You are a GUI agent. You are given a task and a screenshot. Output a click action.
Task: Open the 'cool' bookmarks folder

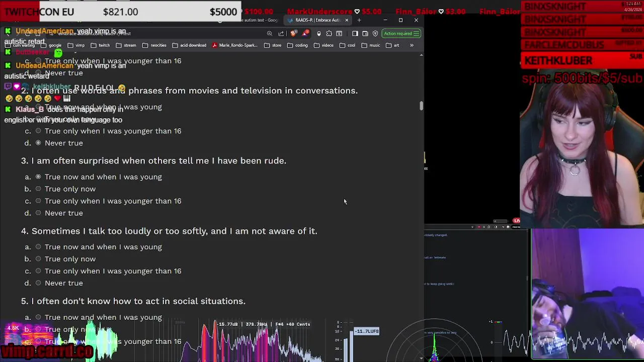(347, 45)
